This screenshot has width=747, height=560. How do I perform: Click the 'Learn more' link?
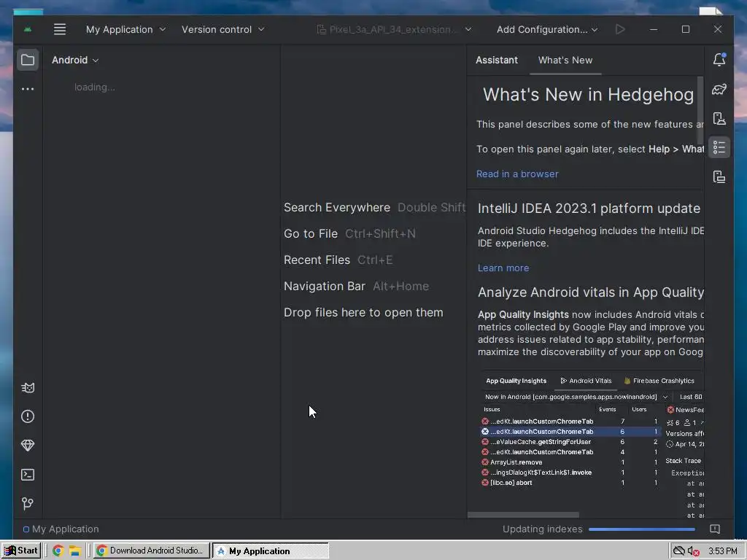(503, 268)
